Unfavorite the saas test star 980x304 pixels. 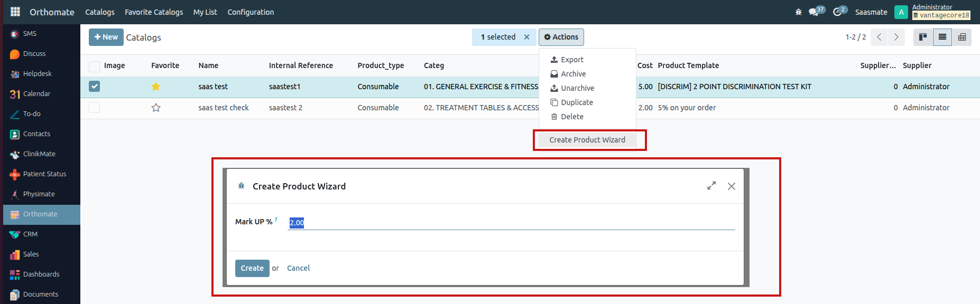click(x=156, y=87)
